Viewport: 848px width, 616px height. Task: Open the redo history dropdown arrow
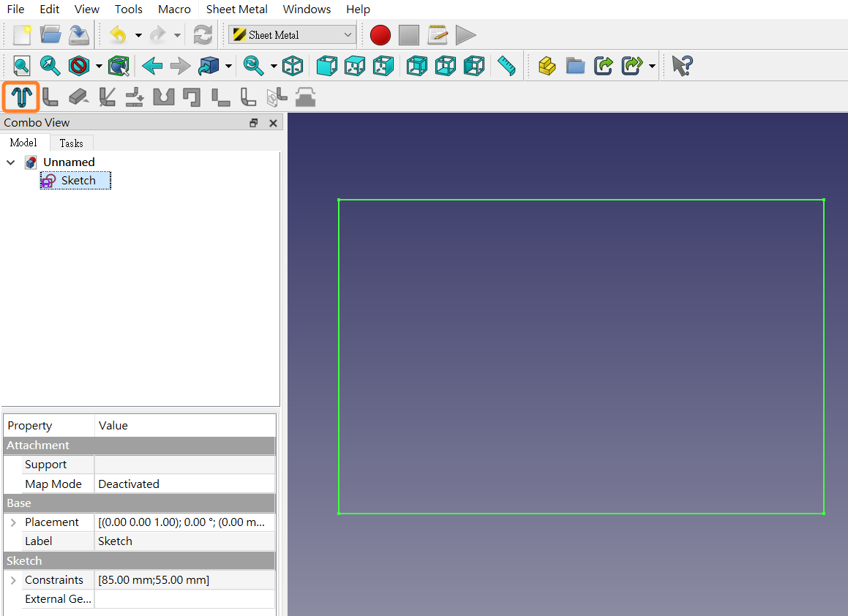(x=177, y=35)
